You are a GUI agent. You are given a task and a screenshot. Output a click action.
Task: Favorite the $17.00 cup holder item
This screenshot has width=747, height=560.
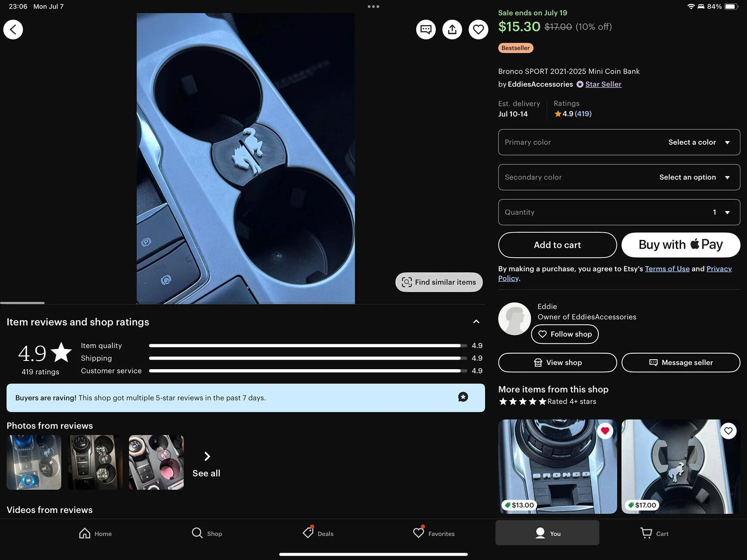[x=728, y=431]
